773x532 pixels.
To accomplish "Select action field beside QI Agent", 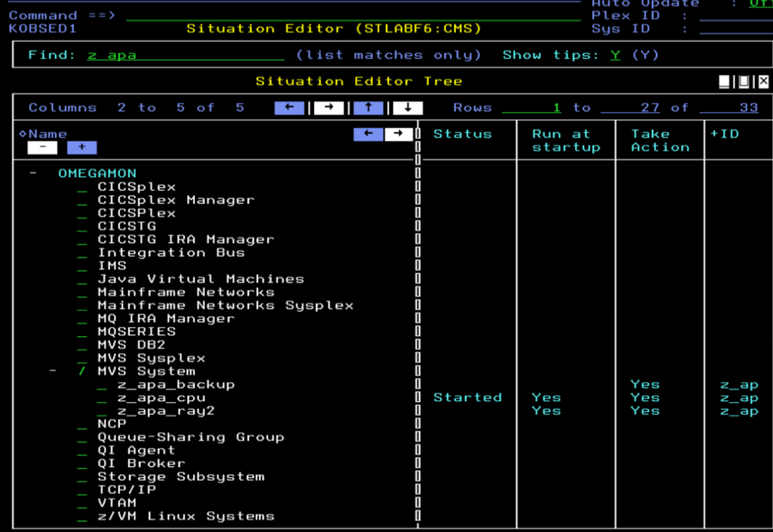I will point(82,450).
